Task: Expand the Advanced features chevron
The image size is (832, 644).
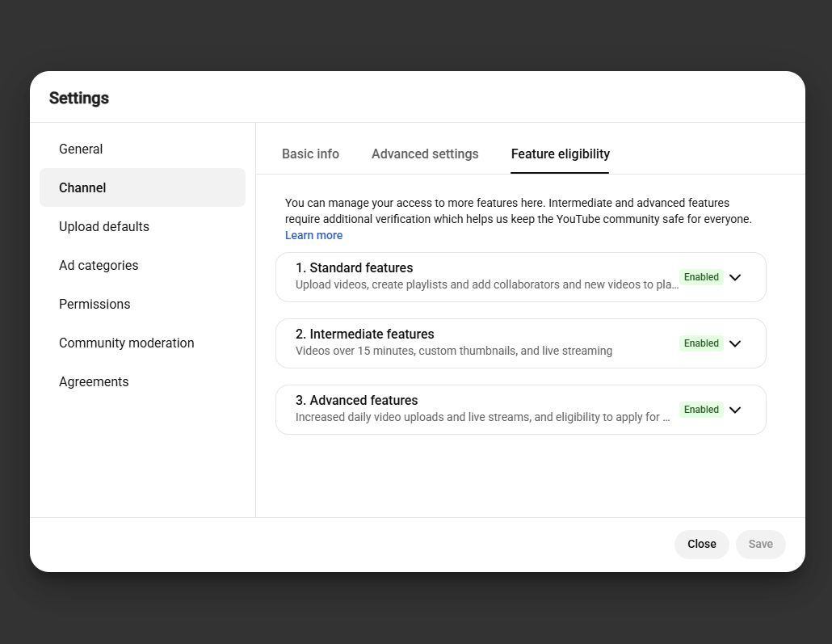Action: point(735,410)
